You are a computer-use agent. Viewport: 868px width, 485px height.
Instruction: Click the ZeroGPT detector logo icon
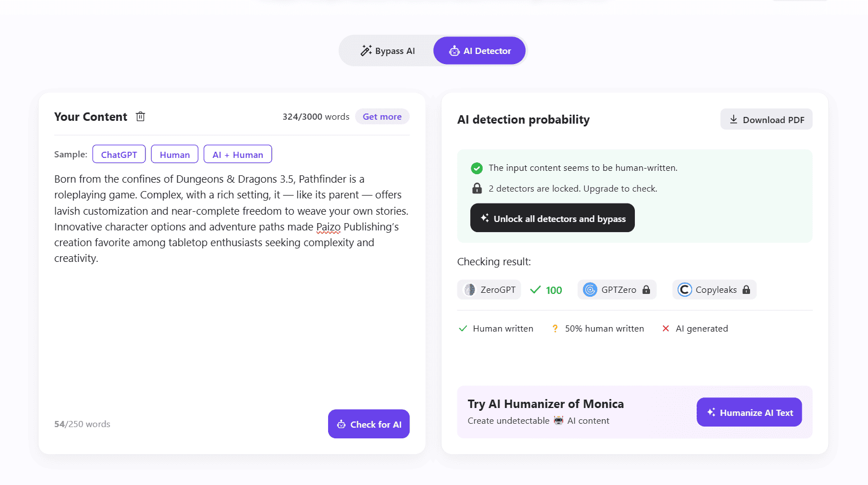click(x=470, y=290)
